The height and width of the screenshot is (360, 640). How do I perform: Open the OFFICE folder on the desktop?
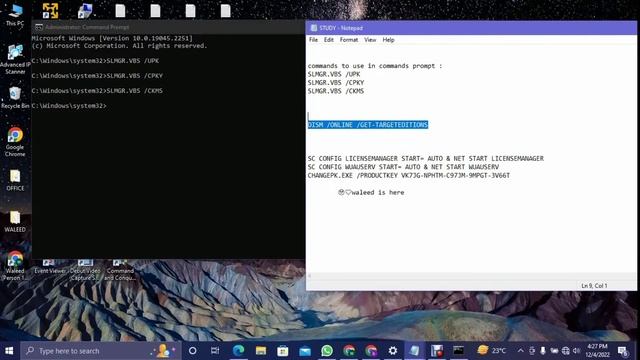click(15, 180)
